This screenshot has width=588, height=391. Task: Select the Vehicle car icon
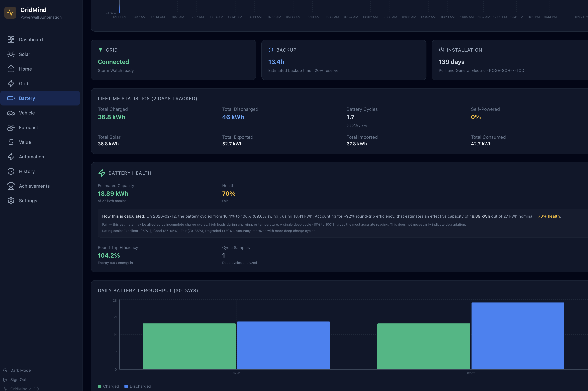point(11,113)
